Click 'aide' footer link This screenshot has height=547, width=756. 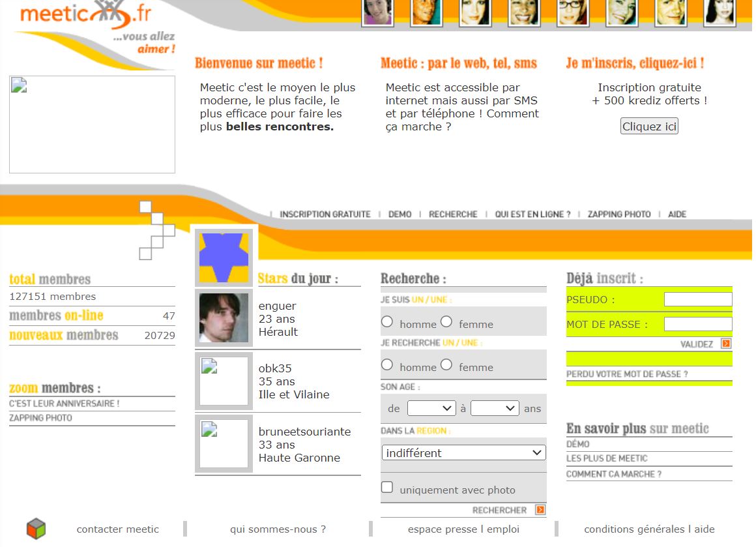[x=705, y=529]
